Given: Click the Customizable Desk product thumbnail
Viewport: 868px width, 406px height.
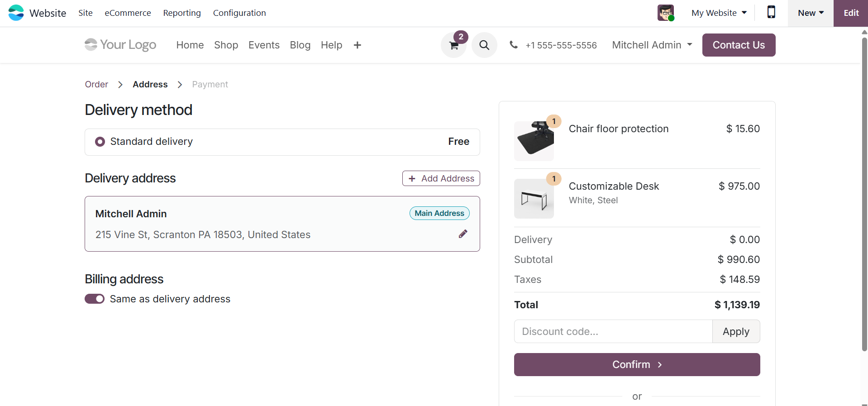Looking at the screenshot, I should point(534,199).
